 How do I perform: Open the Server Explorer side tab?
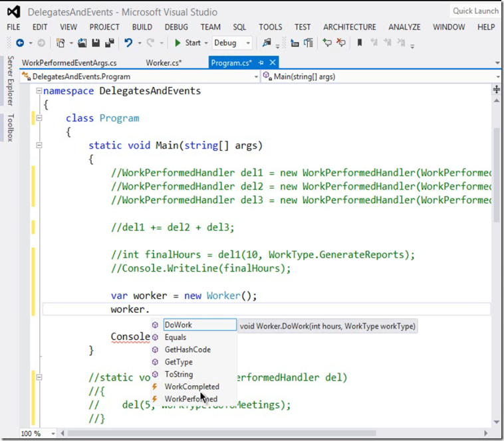pos(11,81)
